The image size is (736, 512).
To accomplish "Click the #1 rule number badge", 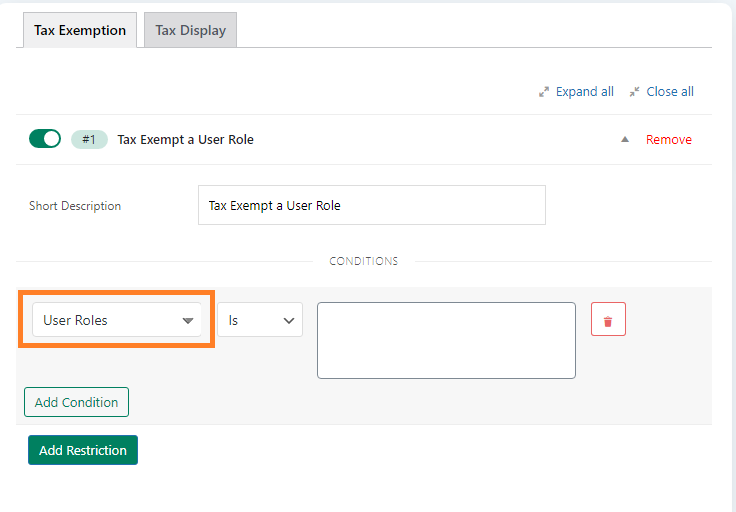I will [89, 139].
